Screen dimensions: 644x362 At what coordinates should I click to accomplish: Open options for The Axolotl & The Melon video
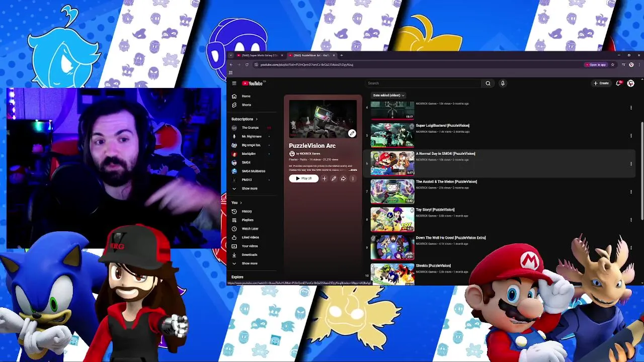click(x=631, y=192)
